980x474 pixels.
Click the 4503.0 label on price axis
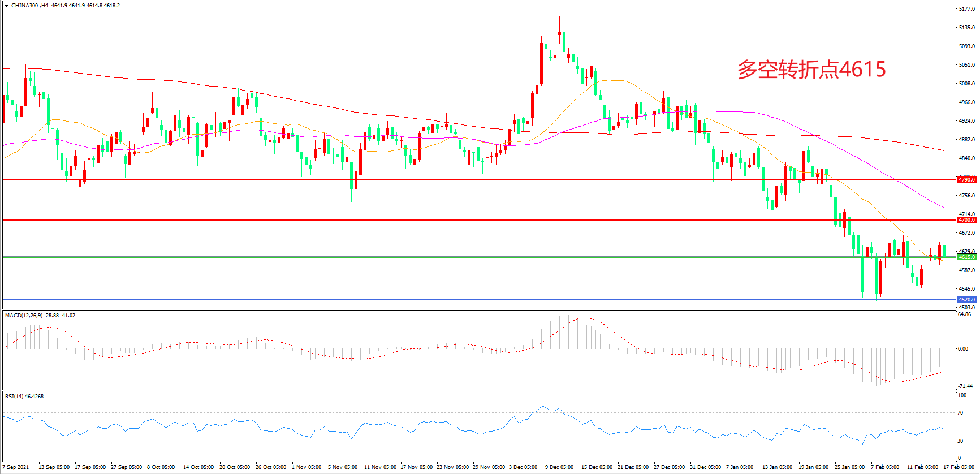coord(968,308)
